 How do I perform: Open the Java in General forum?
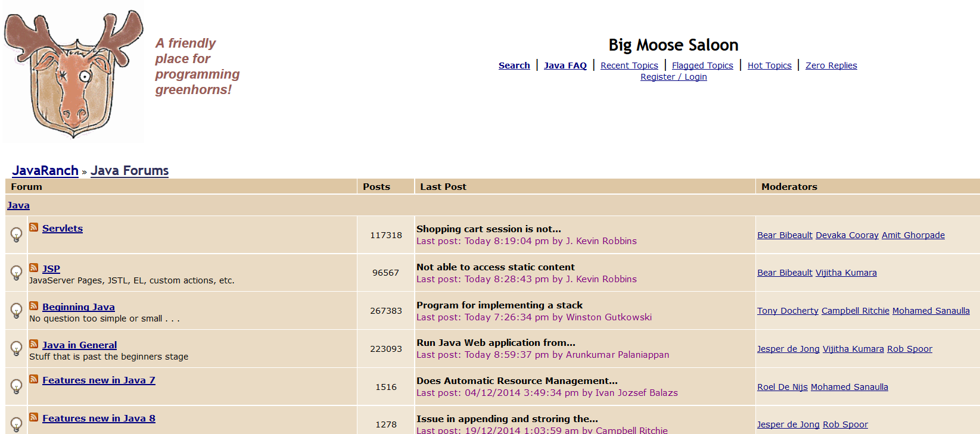[x=80, y=345]
